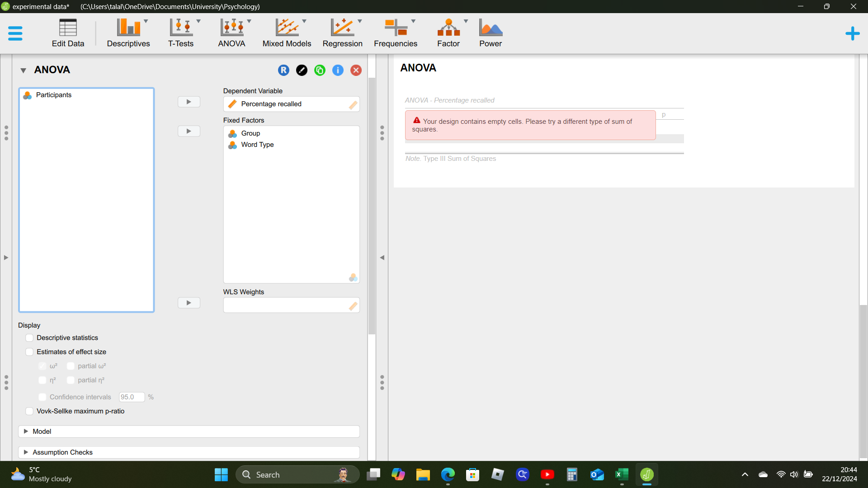Click Frequencies dropdown arrow
The height and width of the screenshot is (488, 868).
tap(413, 21)
